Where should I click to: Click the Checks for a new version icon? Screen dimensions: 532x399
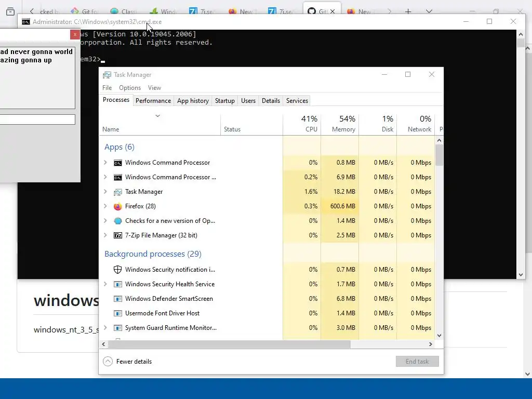point(118,221)
